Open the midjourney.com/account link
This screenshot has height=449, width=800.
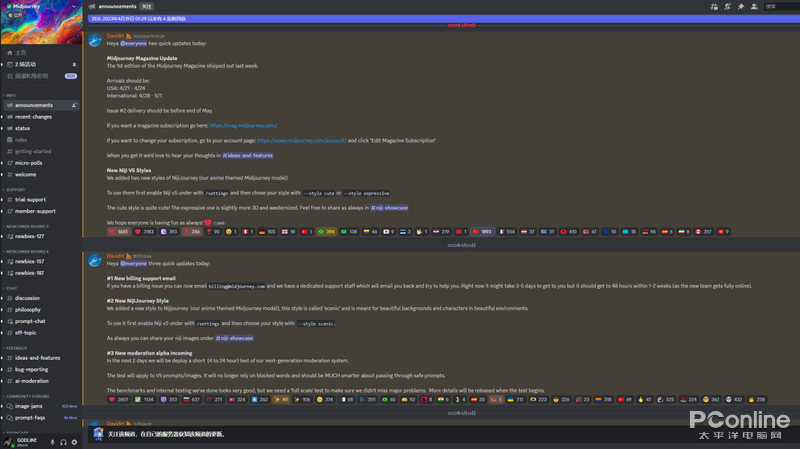click(x=302, y=140)
